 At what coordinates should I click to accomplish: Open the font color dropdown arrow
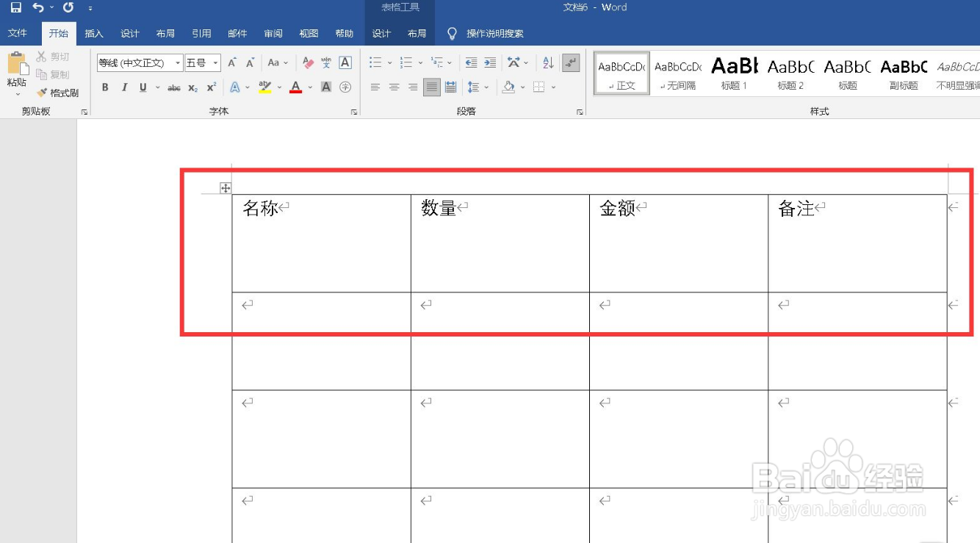click(x=310, y=87)
